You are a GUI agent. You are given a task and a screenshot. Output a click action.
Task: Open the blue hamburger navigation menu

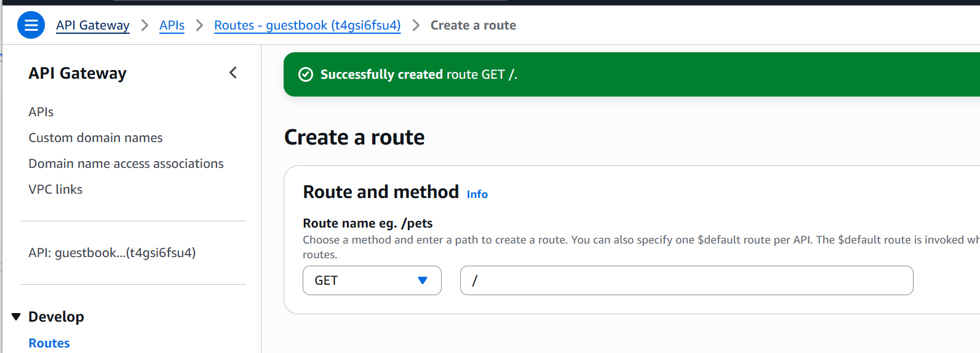tap(31, 25)
